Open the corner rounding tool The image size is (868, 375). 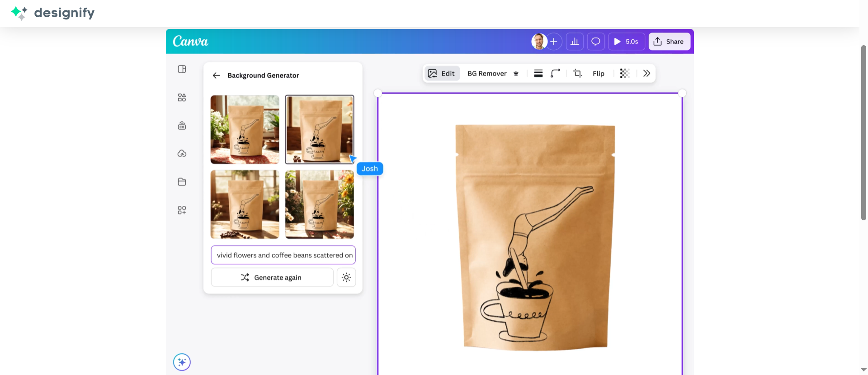click(555, 73)
